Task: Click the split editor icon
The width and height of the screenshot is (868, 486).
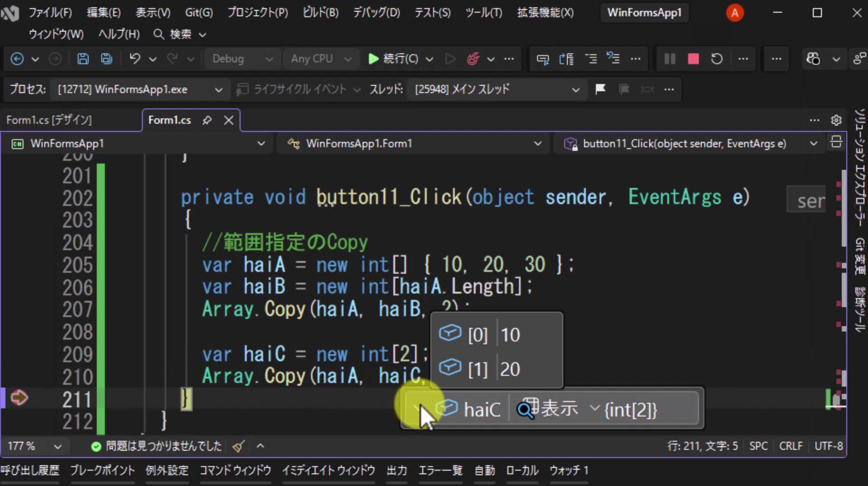Action: point(836,142)
